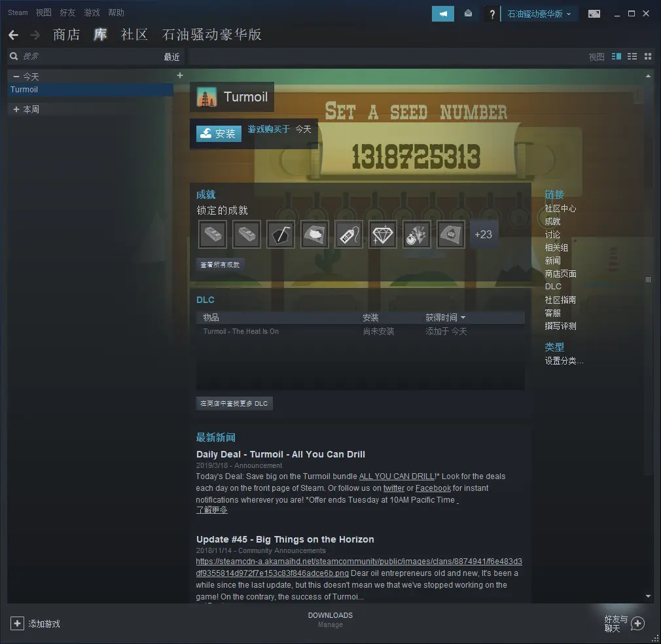Open the inbox envelope icon
This screenshot has height=644, width=661.
point(468,14)
